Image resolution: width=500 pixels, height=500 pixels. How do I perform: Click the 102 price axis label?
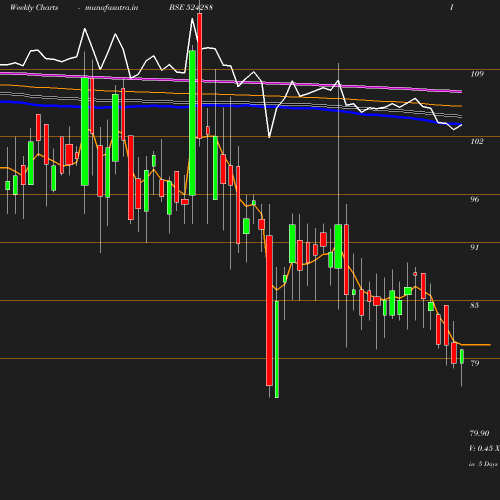click(477, 141)
